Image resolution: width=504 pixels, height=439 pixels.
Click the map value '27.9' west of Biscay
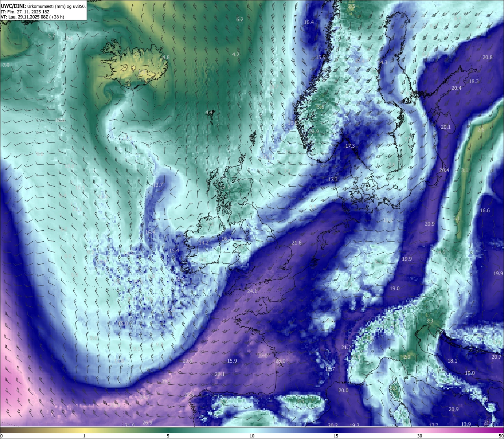point(187,361)
